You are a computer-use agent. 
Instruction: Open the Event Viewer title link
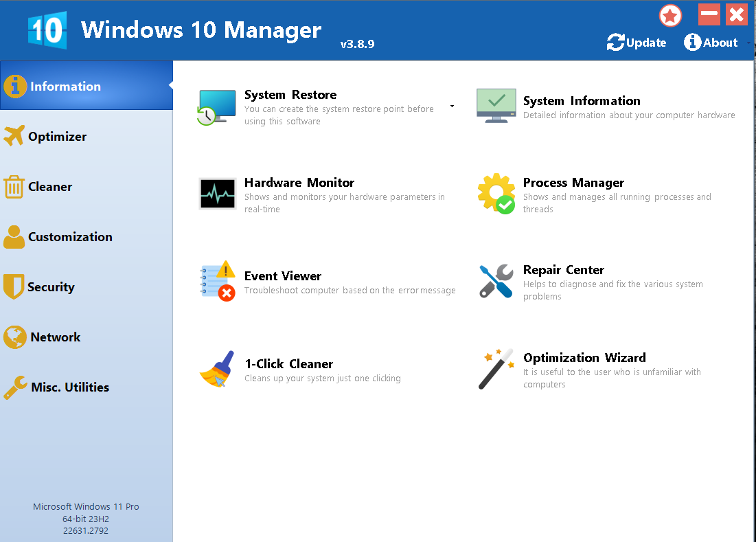(282, 276)
